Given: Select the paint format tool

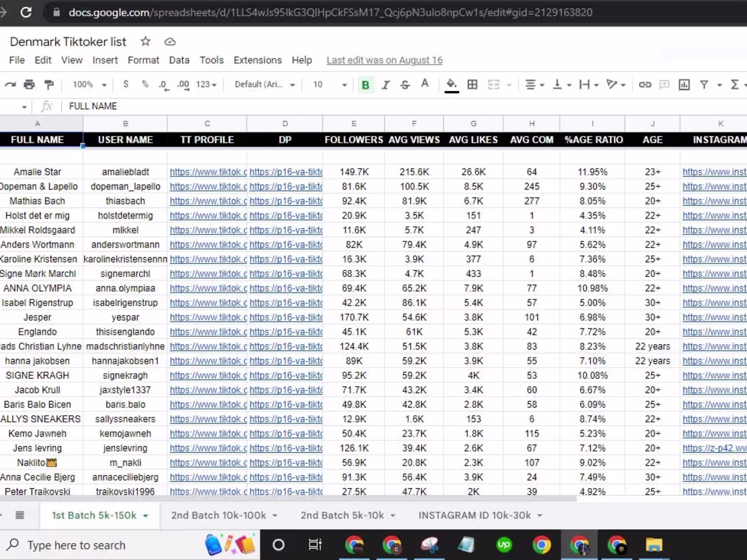Looking at the screenshot, I should tap(49, 85).
